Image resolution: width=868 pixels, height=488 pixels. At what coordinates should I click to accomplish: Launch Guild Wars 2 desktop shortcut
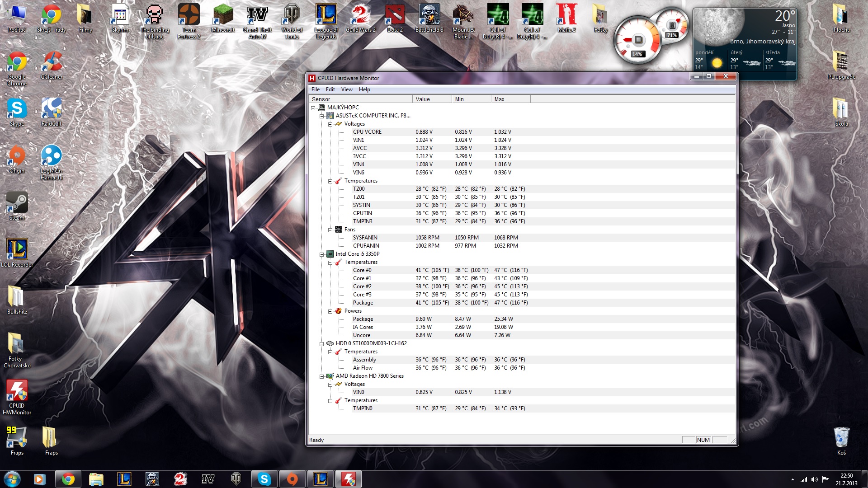point(361,19)
